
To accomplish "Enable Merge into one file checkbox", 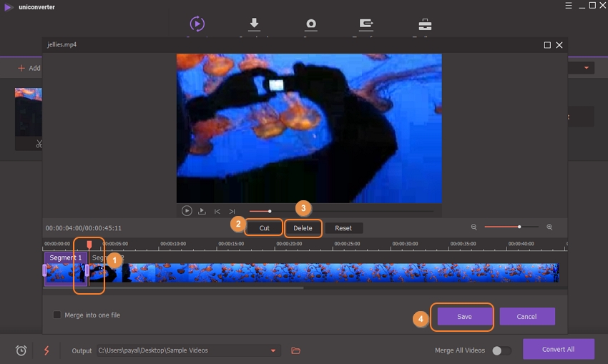I will [57, 315].
